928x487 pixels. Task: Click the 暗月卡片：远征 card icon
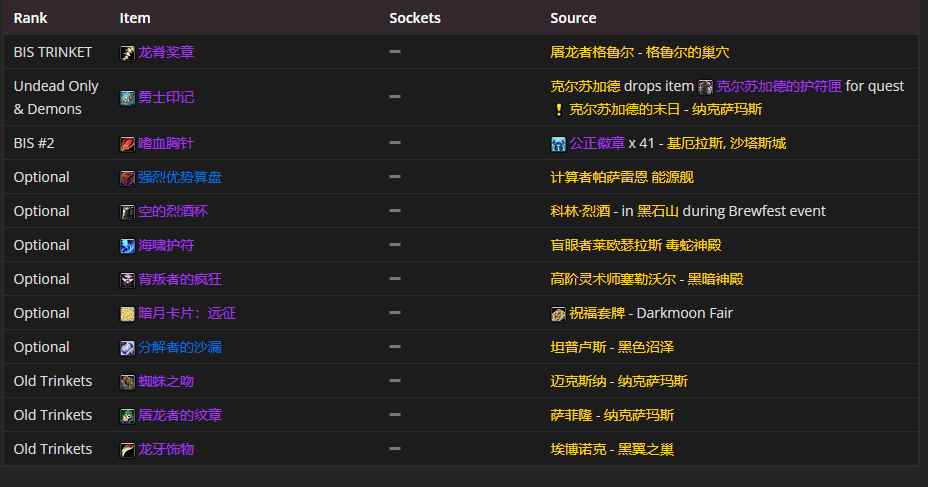pos(127,314)
